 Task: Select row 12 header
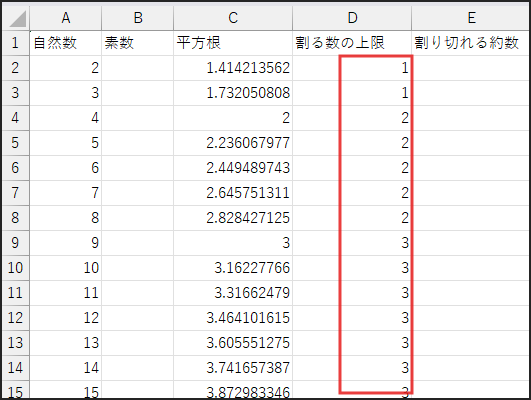[x=16, y=318]
